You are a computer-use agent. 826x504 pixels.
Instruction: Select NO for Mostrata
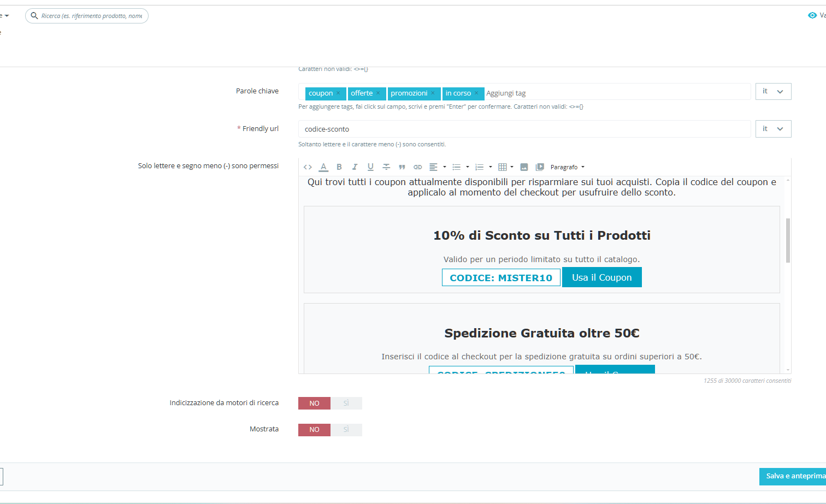click(x=314, y=430)
